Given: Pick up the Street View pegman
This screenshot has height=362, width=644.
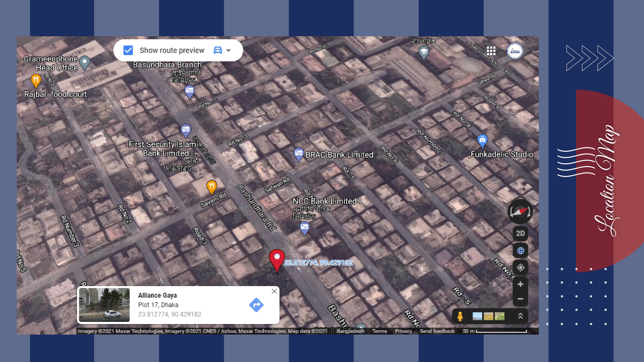Looking at the screenshot, I should click(x=460, y=316).
